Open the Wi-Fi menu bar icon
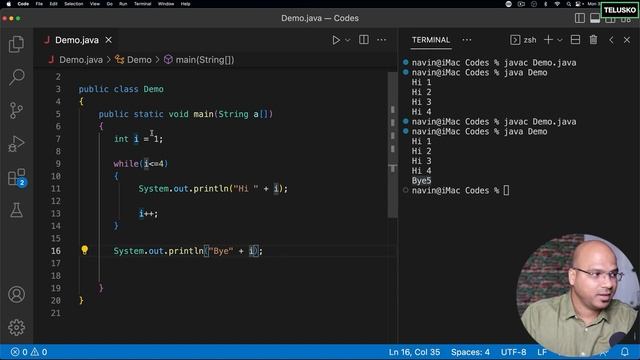The height and width of the screenshot is (360, 640). click(557, 4)
